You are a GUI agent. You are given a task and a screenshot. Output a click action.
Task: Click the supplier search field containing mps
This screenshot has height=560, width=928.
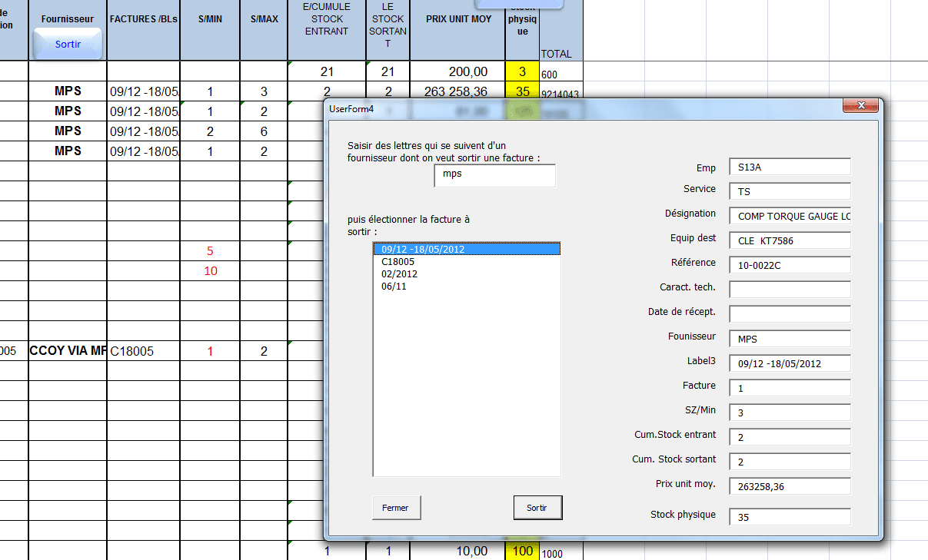click(494, 175)
